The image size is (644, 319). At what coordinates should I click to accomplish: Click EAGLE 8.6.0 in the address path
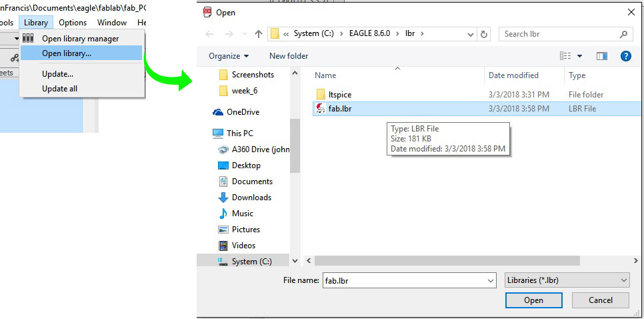369,34
